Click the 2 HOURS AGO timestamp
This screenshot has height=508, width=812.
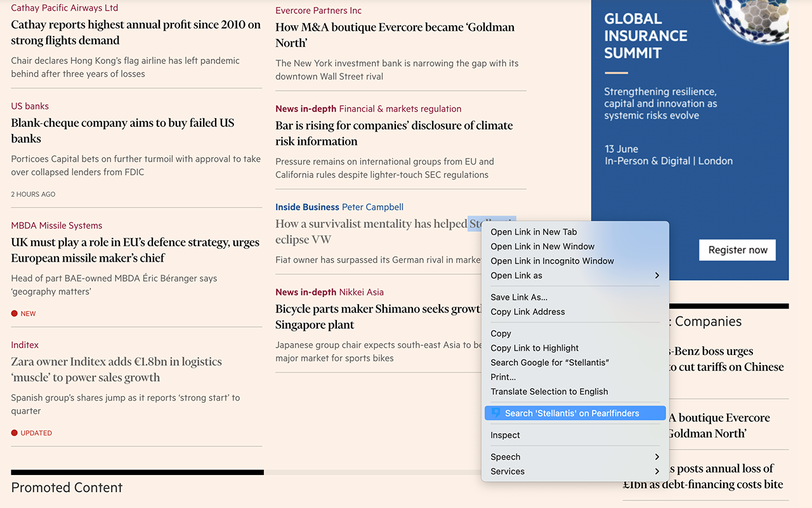[x=33, y=194]
